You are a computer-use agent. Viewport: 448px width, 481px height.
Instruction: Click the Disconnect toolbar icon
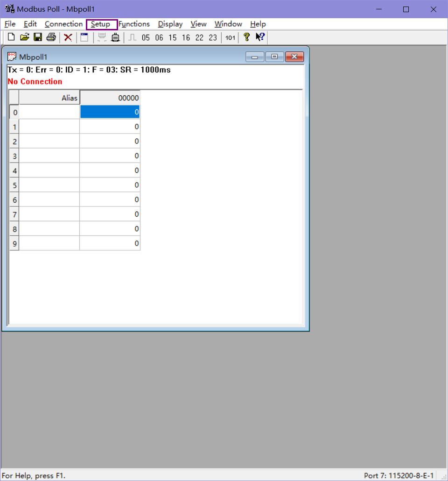click(115, 37)
